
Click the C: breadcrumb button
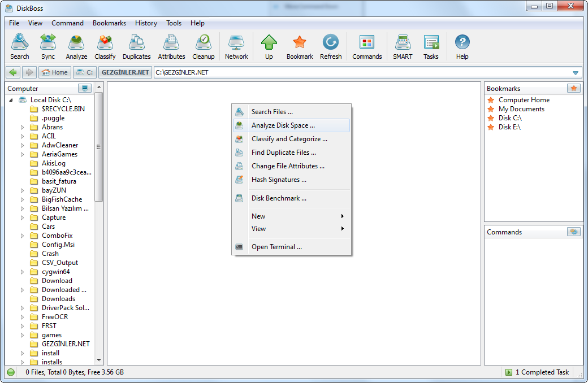[x=85, y=72]
